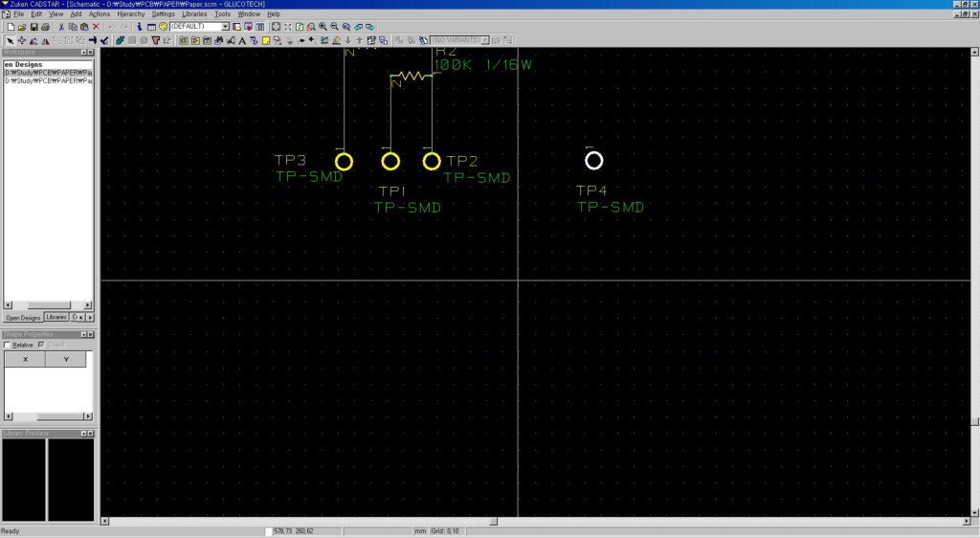Select the Mirror tool icon

click(45, 40)
